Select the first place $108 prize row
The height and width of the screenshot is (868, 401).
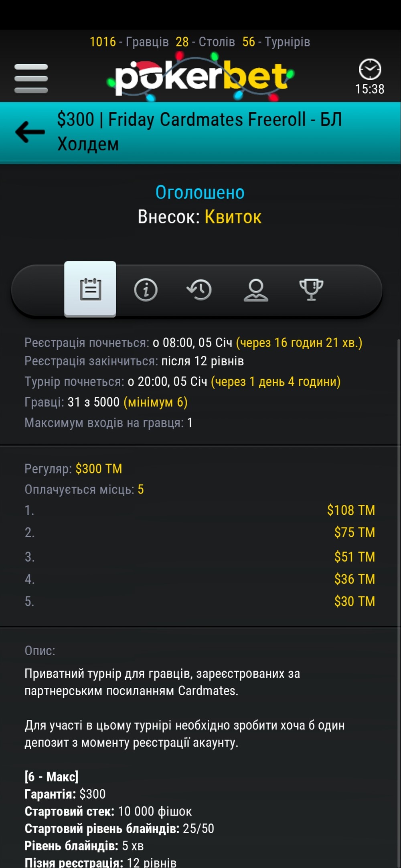pos(200,510)
